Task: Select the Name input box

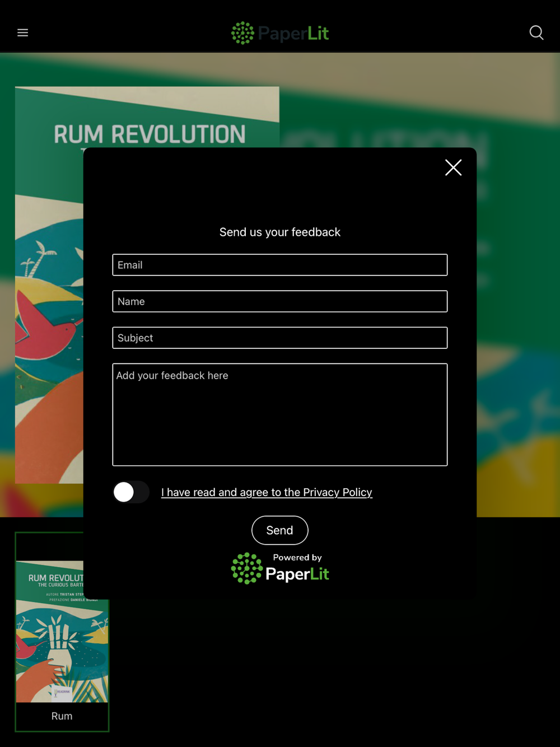Action: tap(280, 301)
